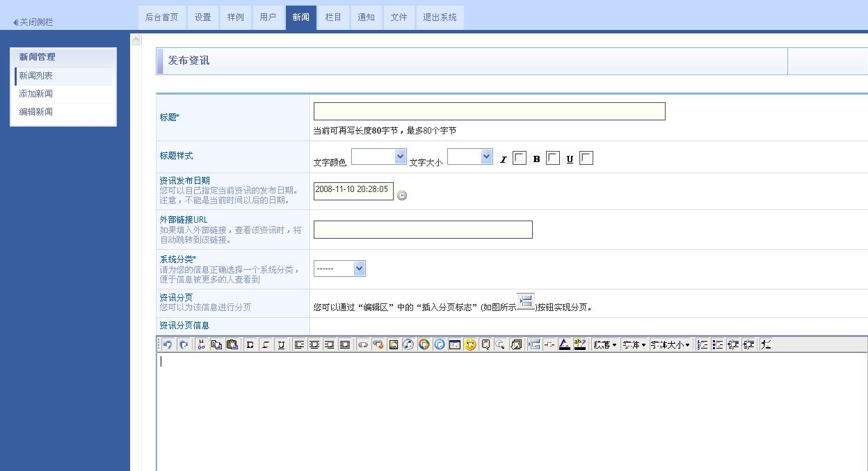Image resolution: width=868 pixels, height=471 pixels.
Task: Paste content using the clipboard icon
Action: tap(232, 344)
